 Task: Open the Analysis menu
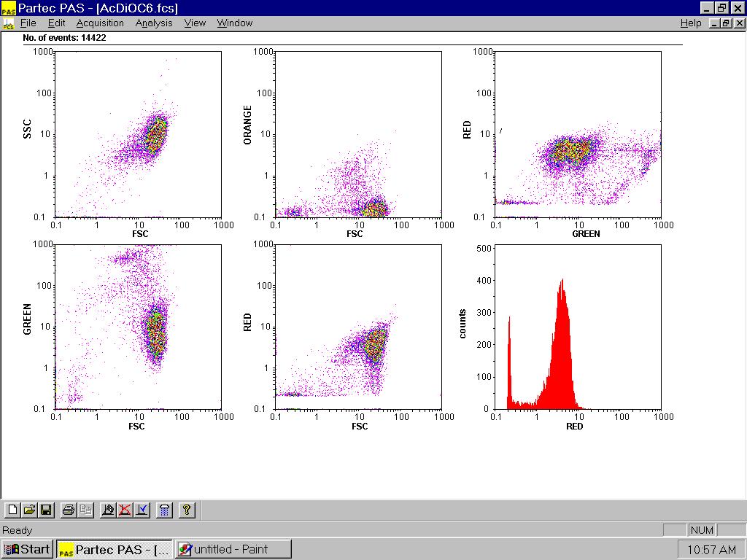(154, 23)
